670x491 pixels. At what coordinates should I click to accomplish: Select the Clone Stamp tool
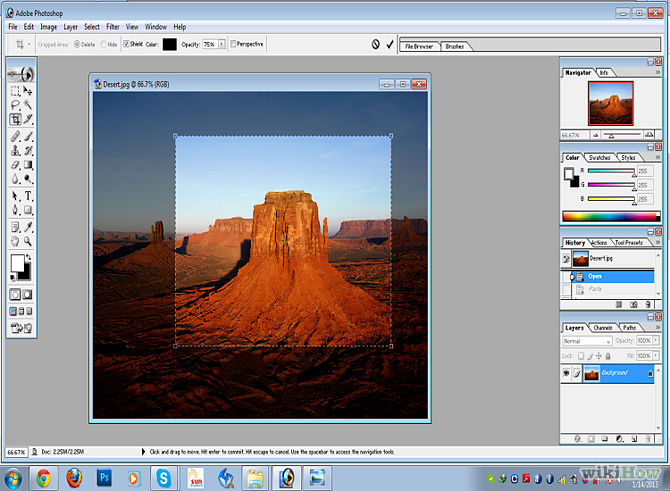tap(15, 150)
